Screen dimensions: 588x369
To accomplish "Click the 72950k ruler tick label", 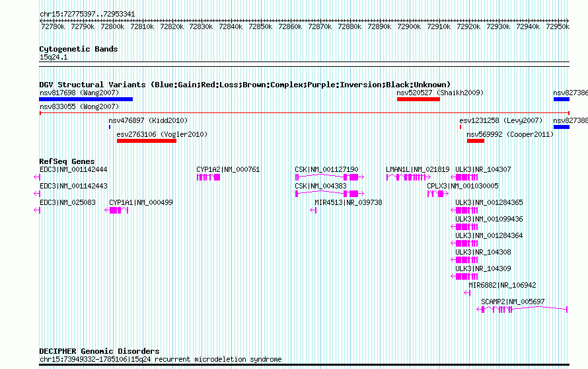I will 558,26.
